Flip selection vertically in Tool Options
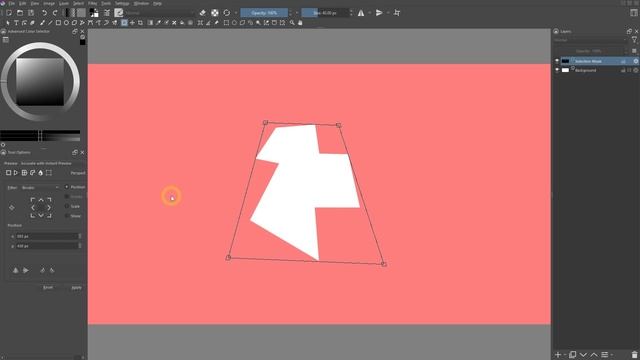The image size is (640, 360). point(26,270)
